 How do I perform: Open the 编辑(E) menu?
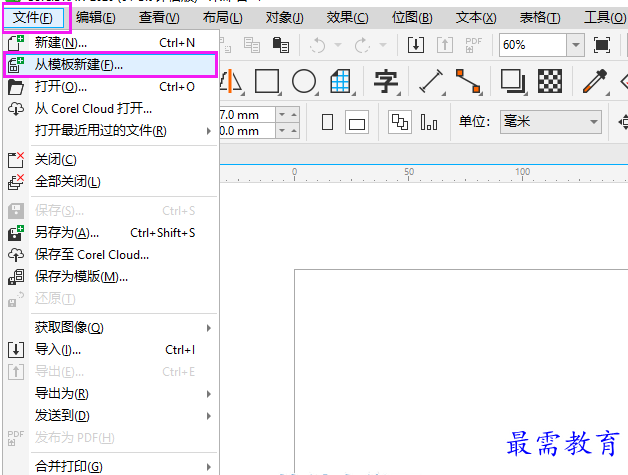pyautogui.click(x=96, y=18)
